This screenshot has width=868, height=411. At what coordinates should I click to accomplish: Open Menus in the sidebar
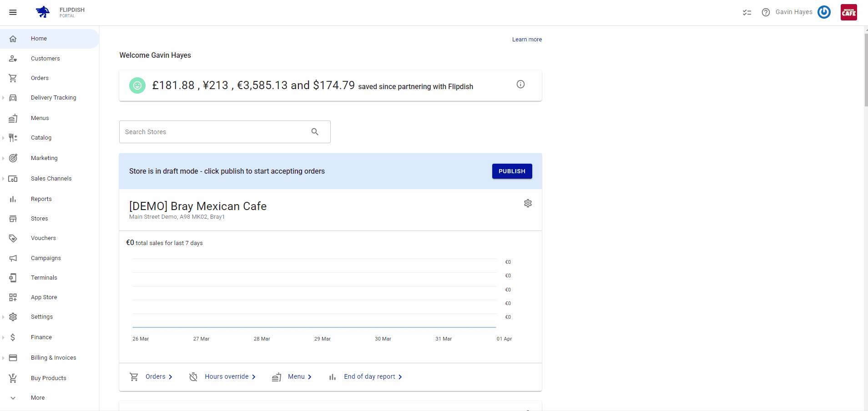tap(49, 118)
